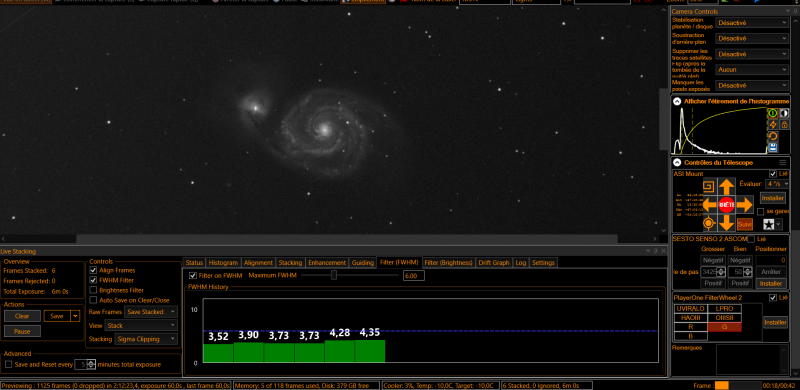Click the black-white contrast icon beside histogram
This screenshot has height=390, width=800.
point(784,113)
